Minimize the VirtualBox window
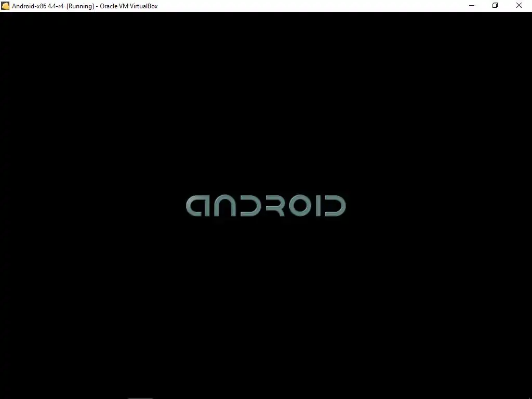The width and height of the screenshot is (532, 399). click(x=472, y=6)
